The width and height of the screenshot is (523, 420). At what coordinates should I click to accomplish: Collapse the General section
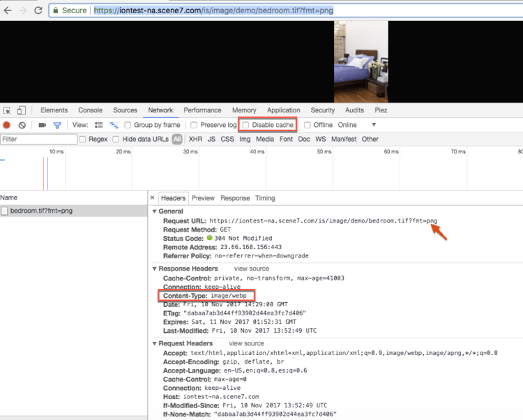point(154,211)
